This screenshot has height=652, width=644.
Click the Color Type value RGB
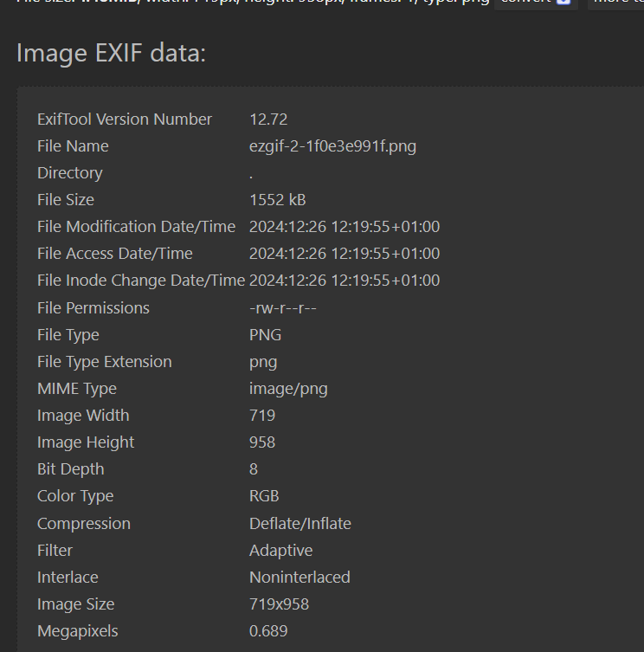[264, 496]
